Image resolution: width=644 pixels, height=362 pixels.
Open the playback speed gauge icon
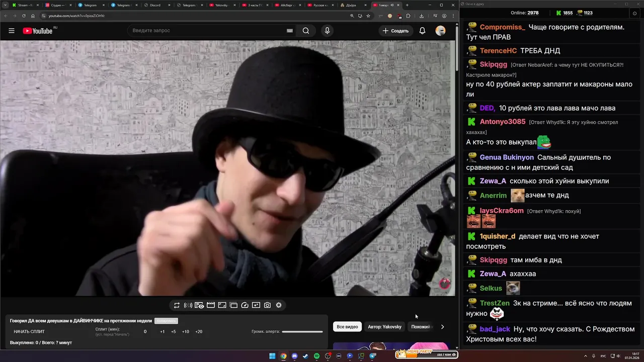click(245, 305)
